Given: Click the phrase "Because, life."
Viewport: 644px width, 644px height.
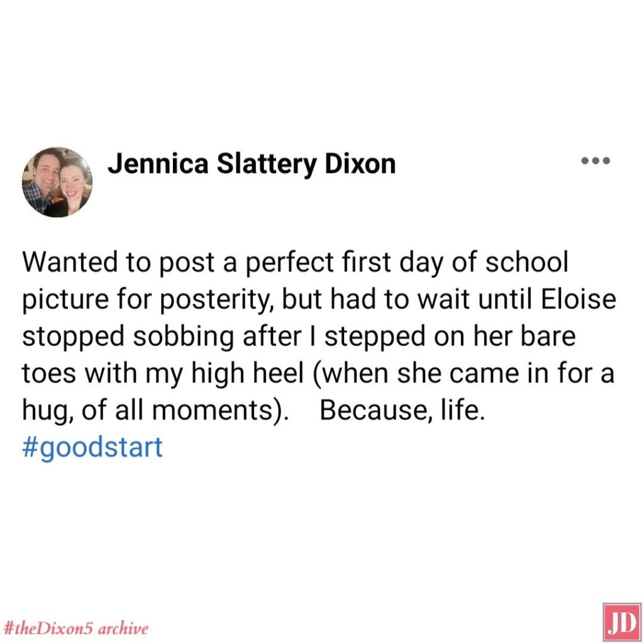Looking at the screenshot, I should (402, 410).
